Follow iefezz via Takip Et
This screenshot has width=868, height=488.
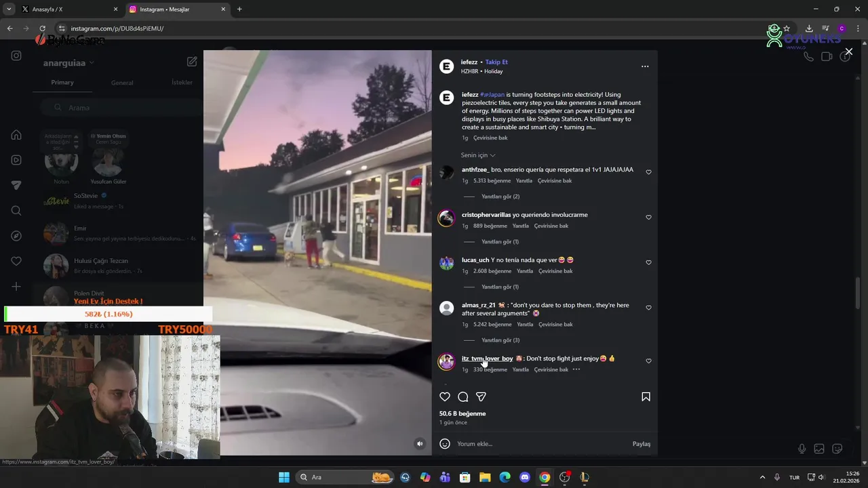[496, 62]
